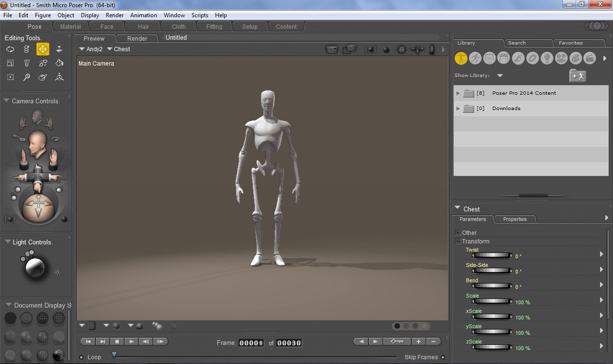Open the Props library category
613x364 pixels.
pyautogui.click(x=533, y=58)
